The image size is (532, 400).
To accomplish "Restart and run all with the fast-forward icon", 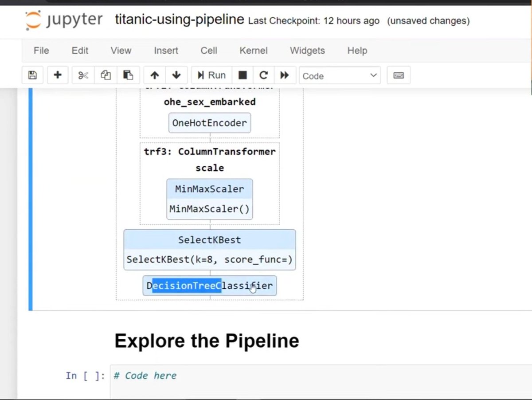I will 285,75.
